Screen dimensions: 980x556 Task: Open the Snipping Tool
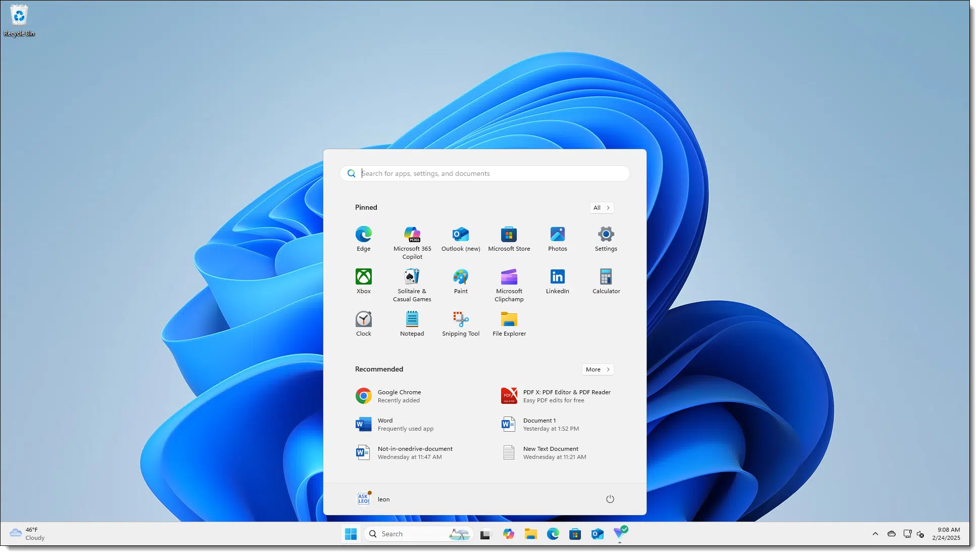tap(461, 323)
